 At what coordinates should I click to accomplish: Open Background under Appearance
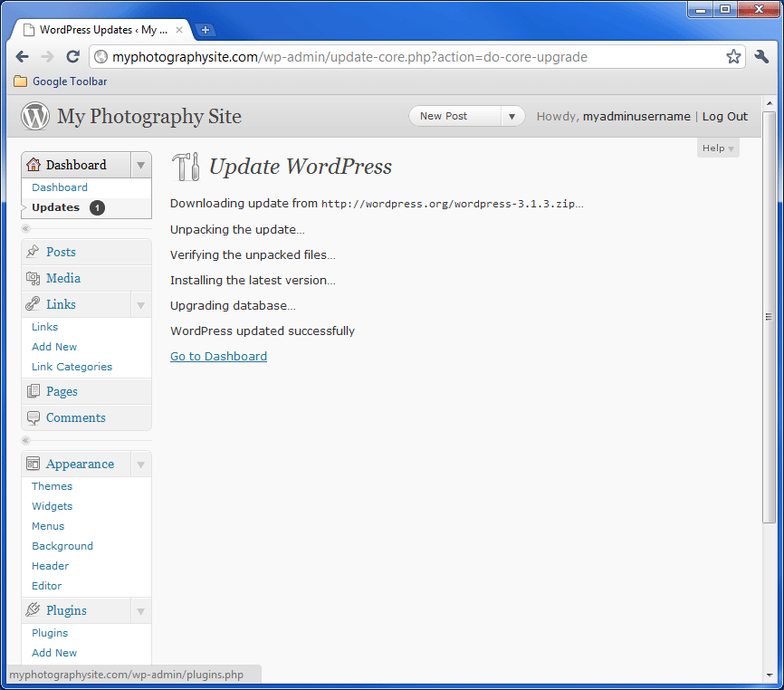[62, 547]
